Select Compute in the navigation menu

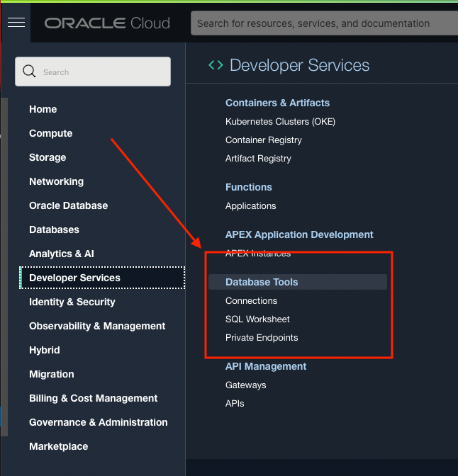[x=50, y=133]
